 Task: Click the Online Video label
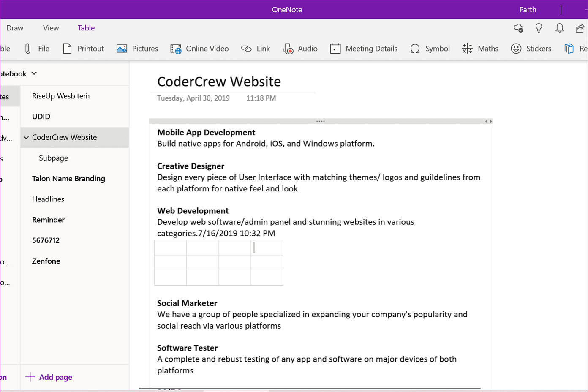coord(207,49)
